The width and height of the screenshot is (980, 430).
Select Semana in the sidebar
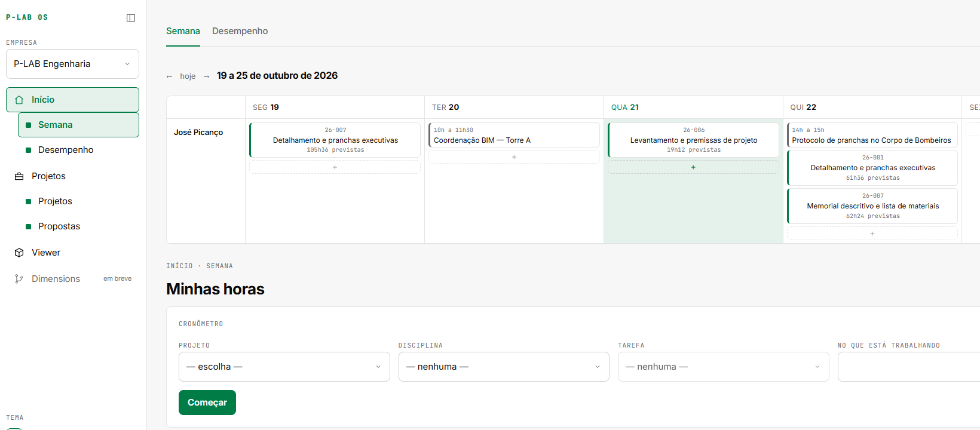pyautogui.click(x=78, y=125)
